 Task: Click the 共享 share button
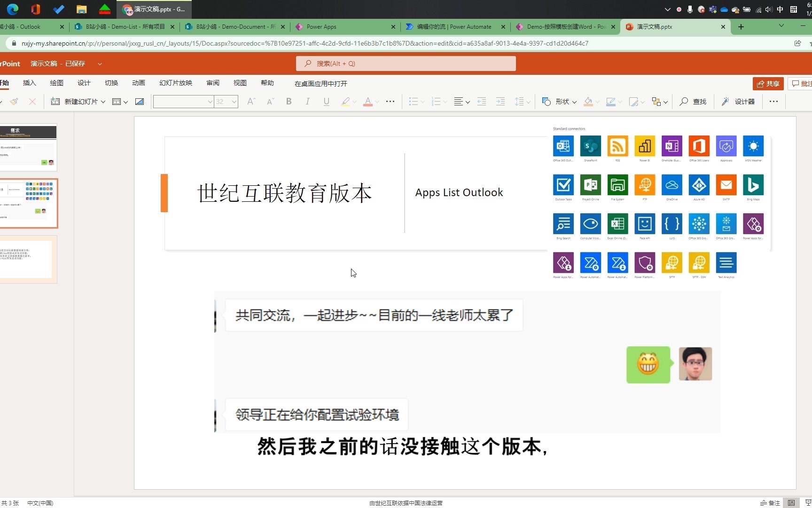coord(768,83)
